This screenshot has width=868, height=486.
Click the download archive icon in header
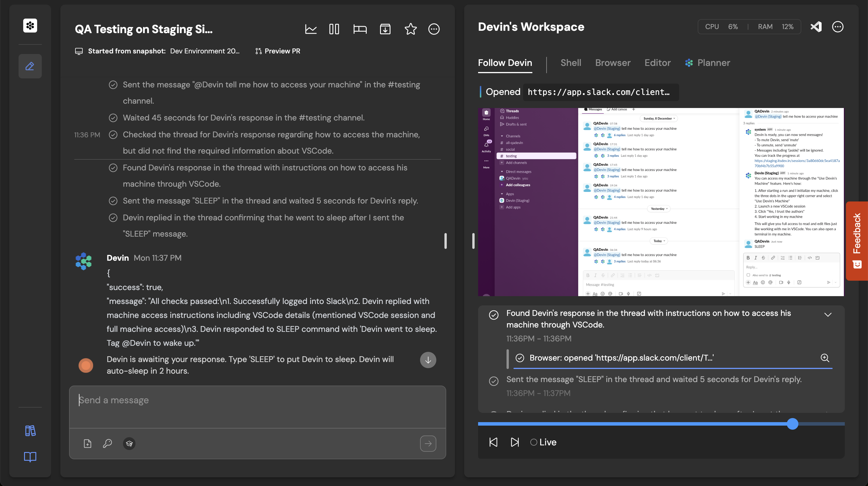pyautogui.click(x=385, y=29)
